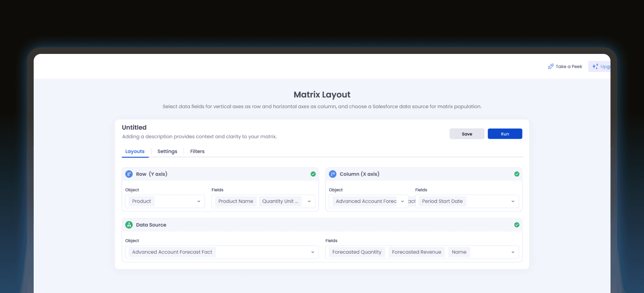Screen dimensions: 644x293
Task: Select the Forecasted Quantity chip
Action: (357, 252)
